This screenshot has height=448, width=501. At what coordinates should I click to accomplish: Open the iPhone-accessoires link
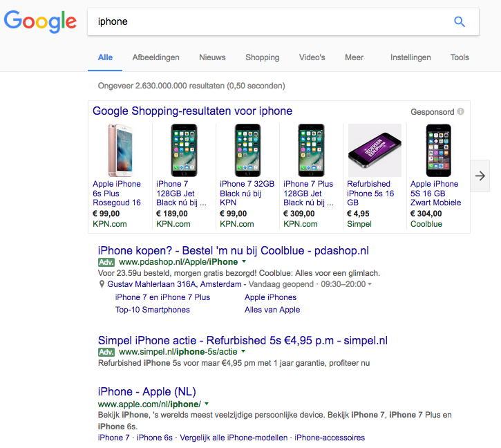coord(330,438)
